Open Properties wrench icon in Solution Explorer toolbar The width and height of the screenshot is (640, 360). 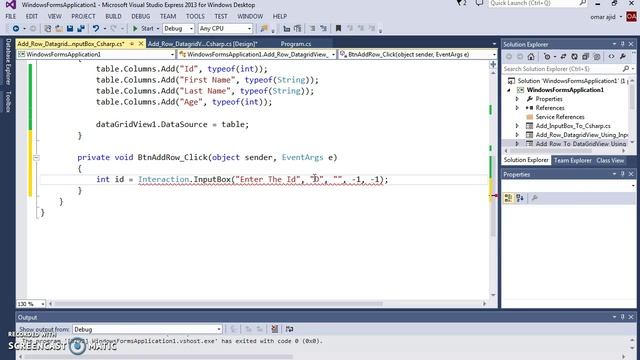click(622, 57)
